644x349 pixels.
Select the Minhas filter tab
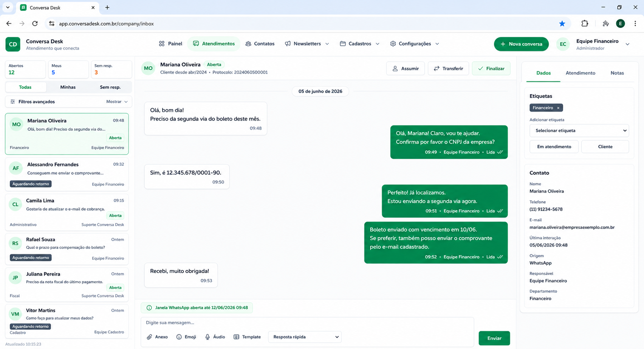pyautogui.click(x=68, y=87)
